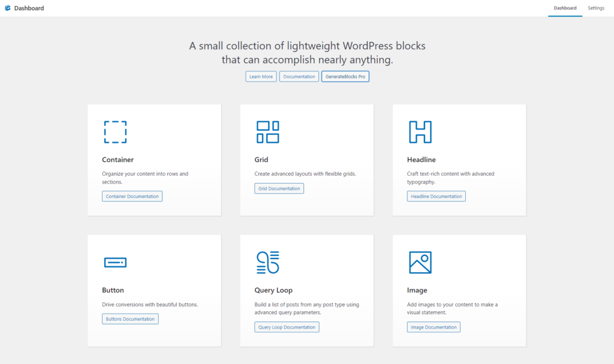Click 'Build a list of posts' description text

coord(306,308)
